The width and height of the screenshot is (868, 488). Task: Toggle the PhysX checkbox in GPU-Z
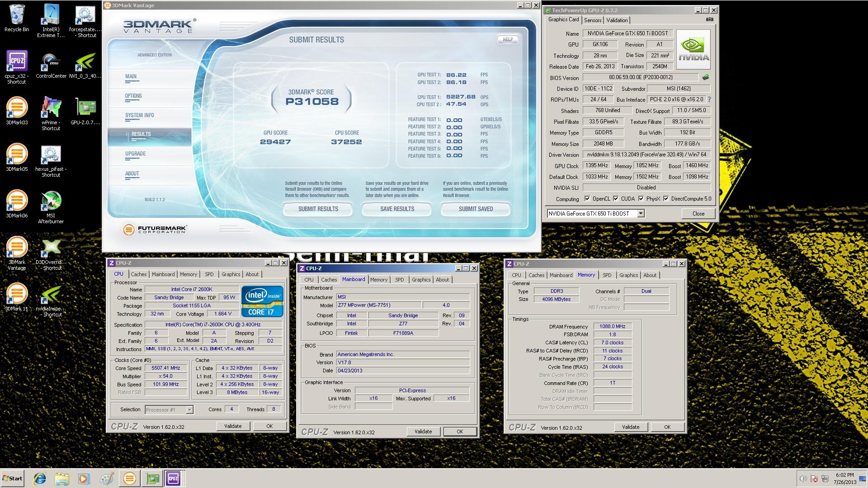(641, 198)
